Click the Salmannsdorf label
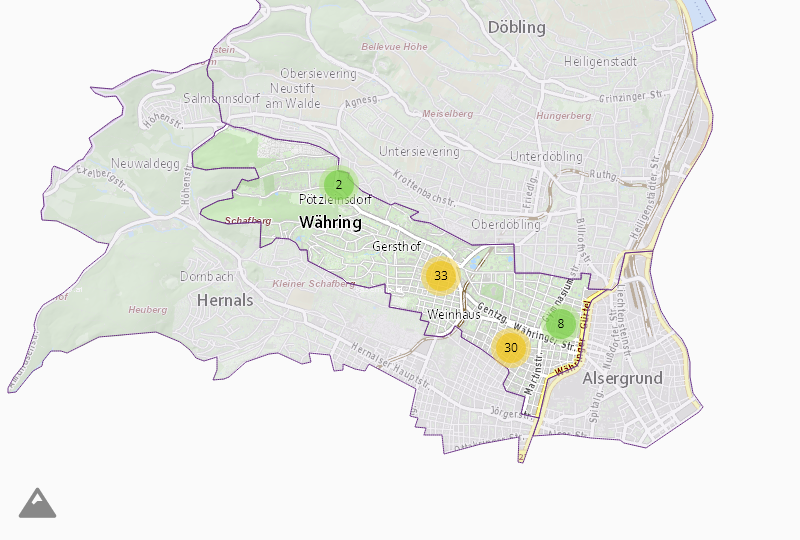 coord(221,98)
